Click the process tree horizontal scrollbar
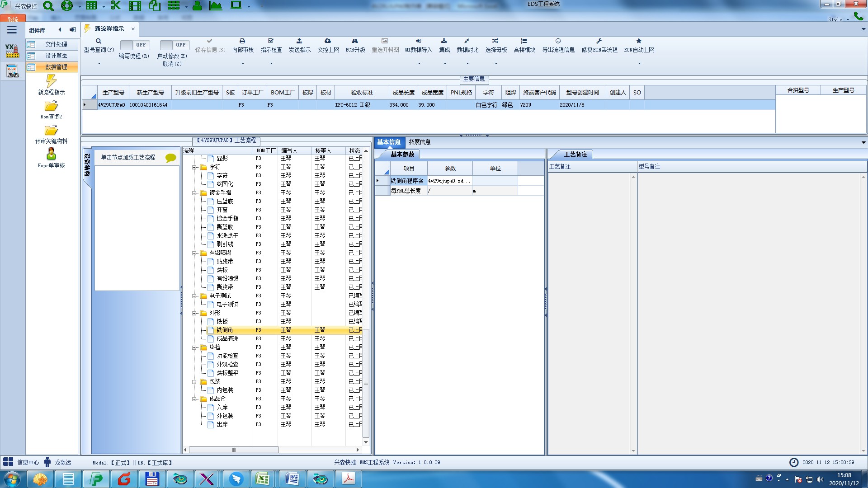Image resolution: width=868 pixels, height=488 pixels. [233, 450]
